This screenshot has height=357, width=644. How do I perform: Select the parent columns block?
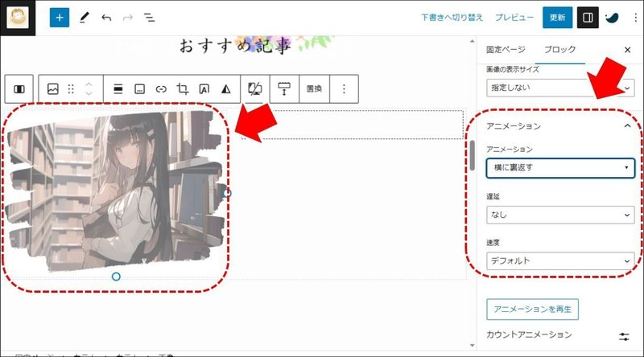click(x=19, y=89)
